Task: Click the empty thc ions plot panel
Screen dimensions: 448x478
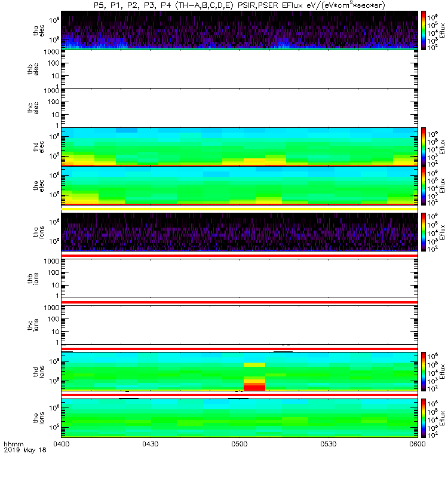Action: click(x=240, y=325)
